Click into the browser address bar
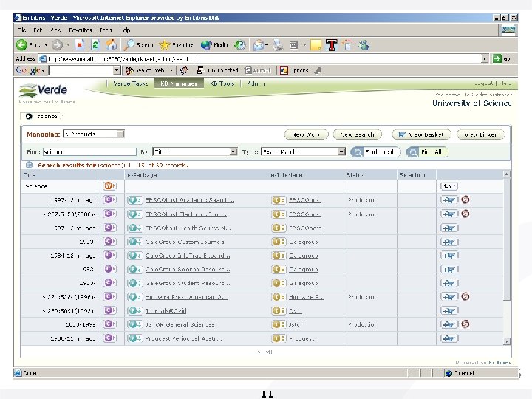 (262, 58)
